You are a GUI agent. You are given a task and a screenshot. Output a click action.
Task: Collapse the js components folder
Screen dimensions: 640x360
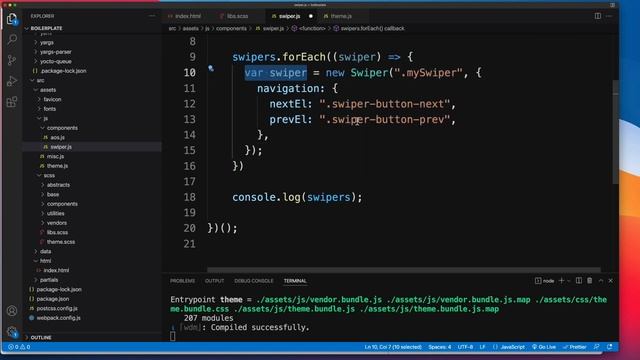tap(61, 128)
